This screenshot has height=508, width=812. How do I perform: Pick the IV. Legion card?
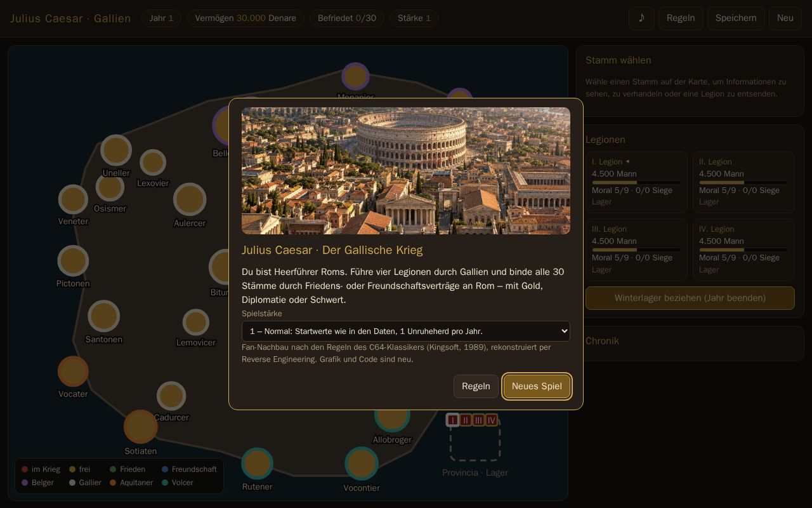743,250
